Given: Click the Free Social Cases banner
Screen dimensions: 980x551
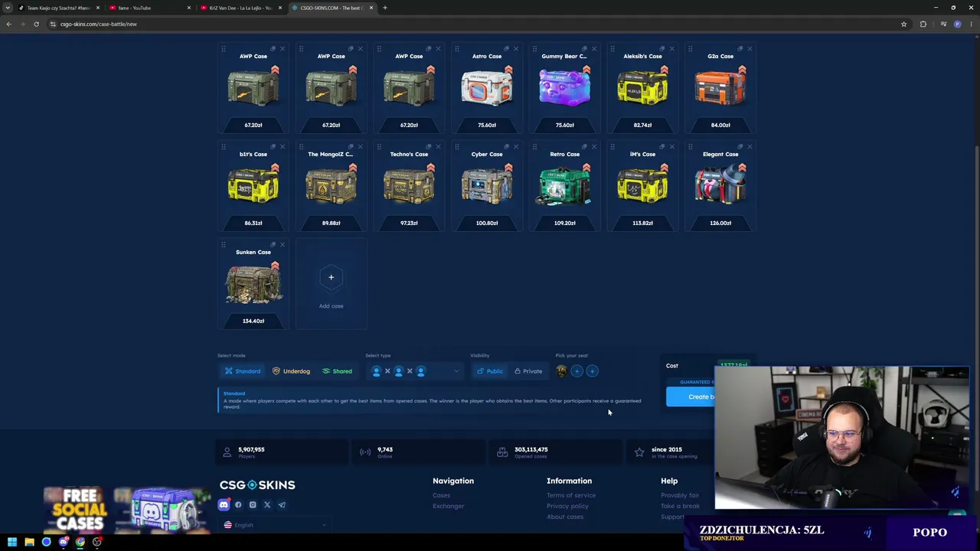Looking at the screenshot, I should click(x=126, y=509).
